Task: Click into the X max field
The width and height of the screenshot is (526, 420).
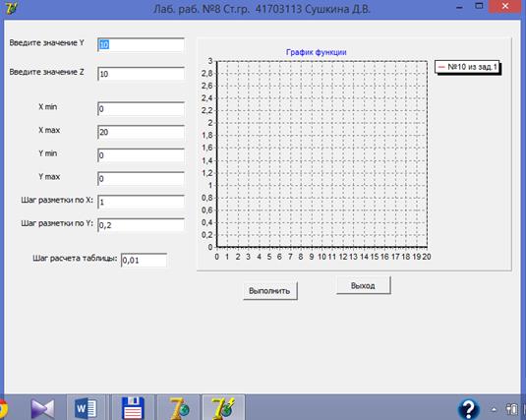Action: (141, 132)
